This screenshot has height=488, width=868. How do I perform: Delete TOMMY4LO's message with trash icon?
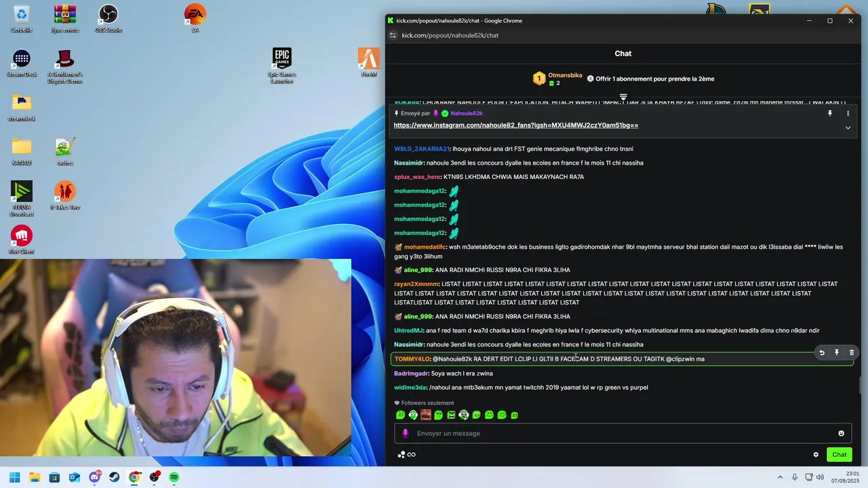pos(852,352)
